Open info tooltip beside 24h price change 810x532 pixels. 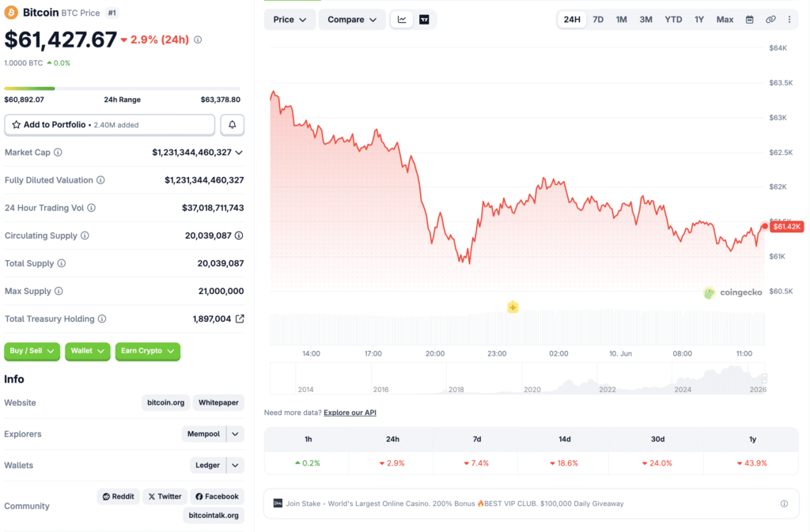[198, 40]
